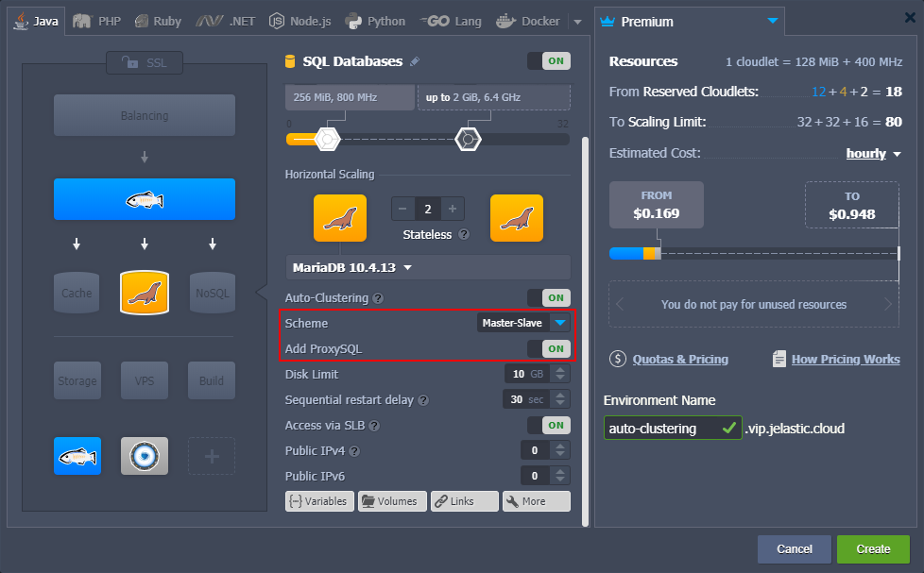Open the Python tab
This screenshot has height=573, width=924.
(375, 21)
